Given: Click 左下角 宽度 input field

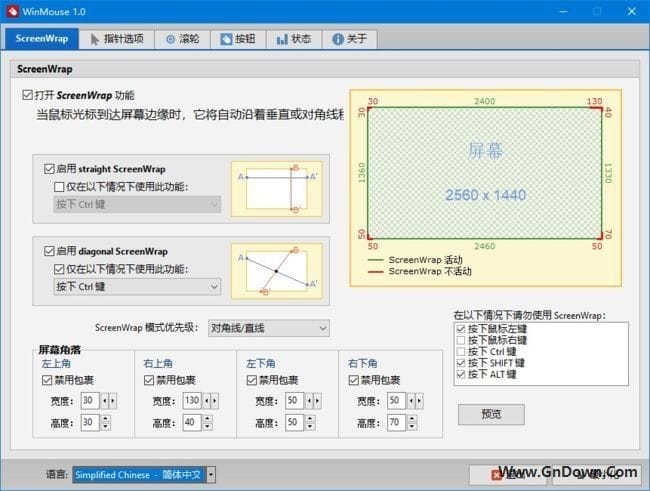Looking at the screenshot, I should [x=294, y=401].
